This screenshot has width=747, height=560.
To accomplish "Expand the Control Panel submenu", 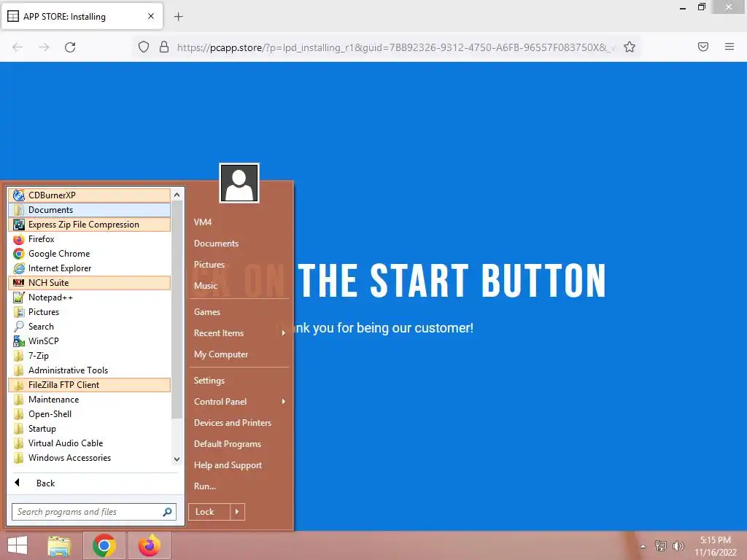I will [239, 402].
